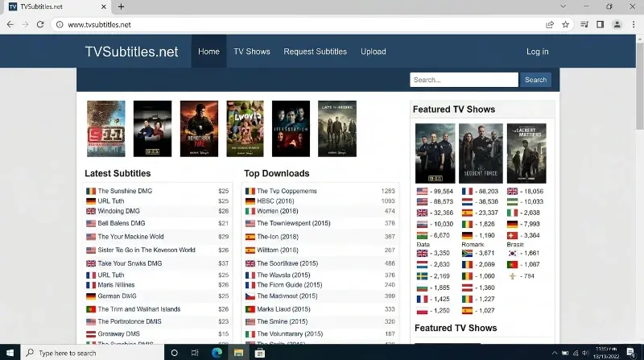
Task: Click the site info icon in address bar
Action: point(60,25)
